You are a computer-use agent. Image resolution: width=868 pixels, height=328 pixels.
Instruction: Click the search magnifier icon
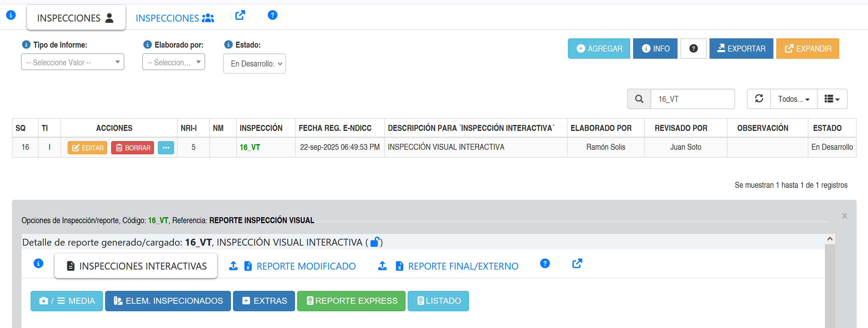(639, 99)
